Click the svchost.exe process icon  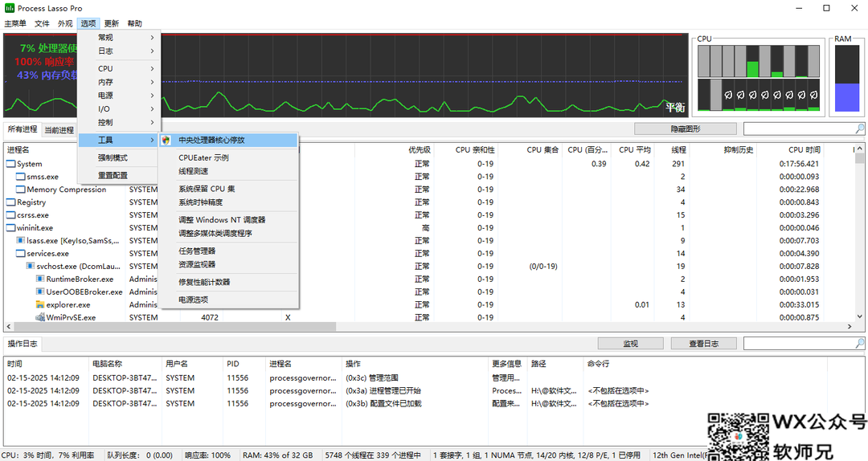tap(31, 266)
